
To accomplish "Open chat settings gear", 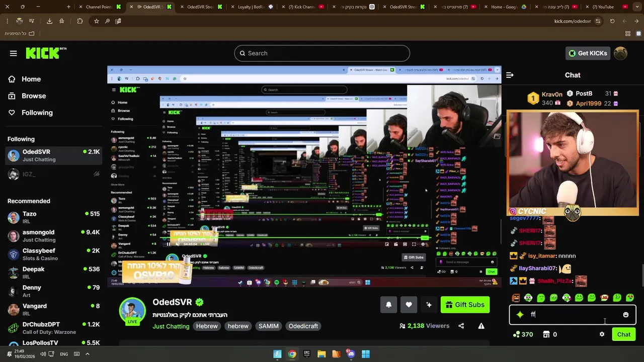I will pyautogui.click(x=602, y=334).
